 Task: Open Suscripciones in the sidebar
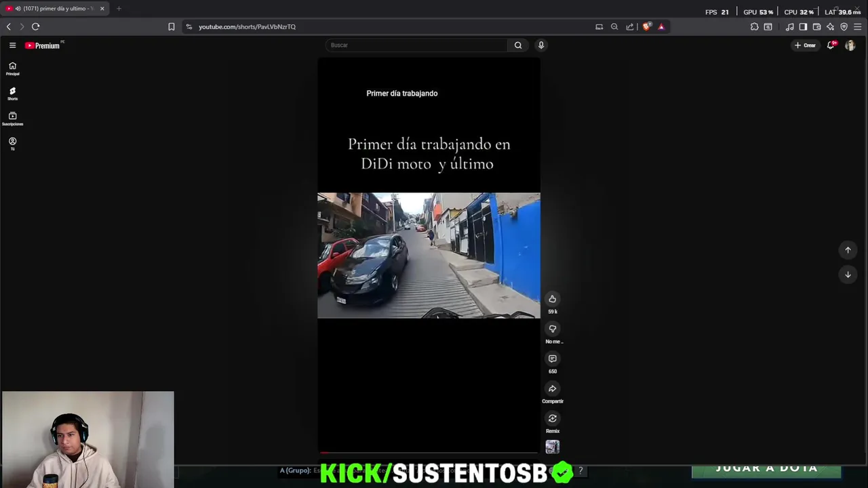point(12,119)
